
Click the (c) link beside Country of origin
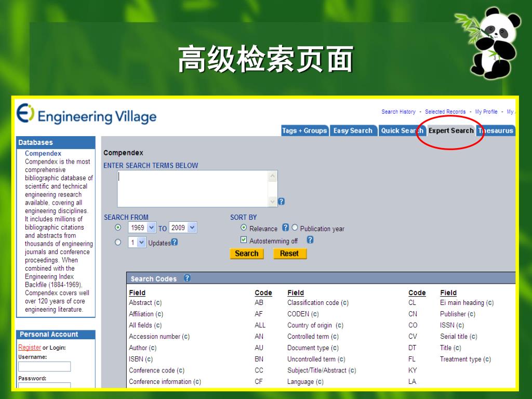(340, 325)
